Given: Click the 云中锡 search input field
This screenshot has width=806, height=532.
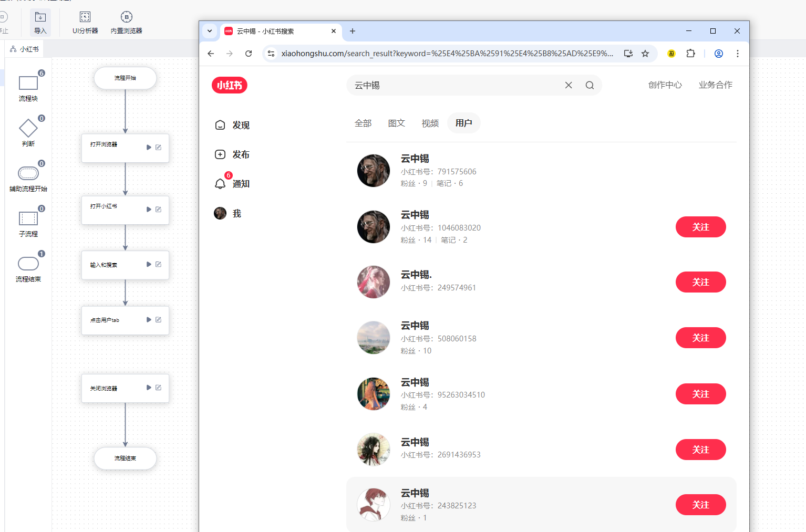Looking at the screenshot, I should (452, 85).
